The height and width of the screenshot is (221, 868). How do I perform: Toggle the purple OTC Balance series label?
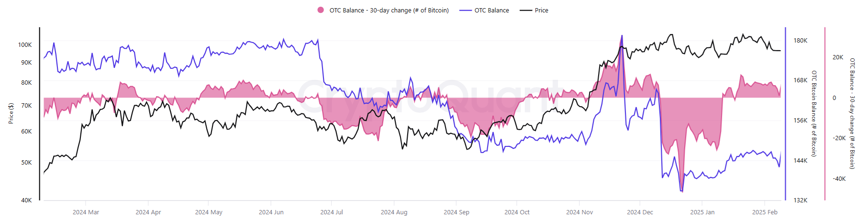[491, 10]
